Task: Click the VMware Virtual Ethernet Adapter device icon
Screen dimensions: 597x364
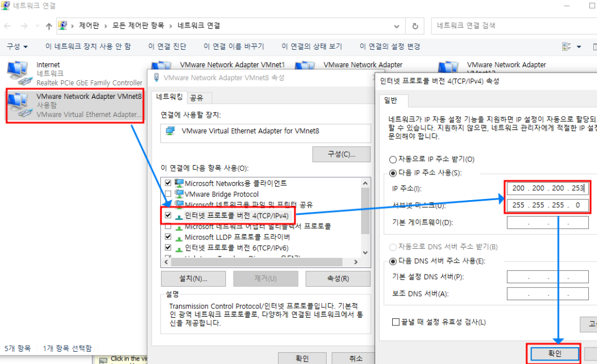Action: [x=170, y=131]
